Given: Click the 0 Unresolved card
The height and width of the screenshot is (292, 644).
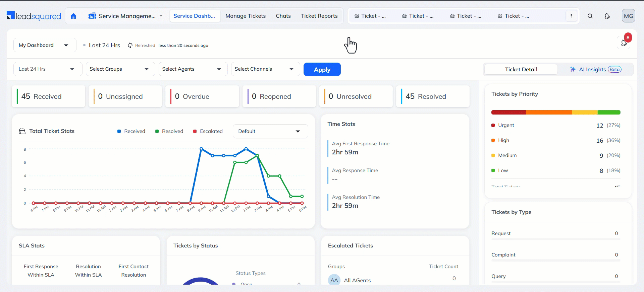Looking at the screenshot, I should (356, 96).
